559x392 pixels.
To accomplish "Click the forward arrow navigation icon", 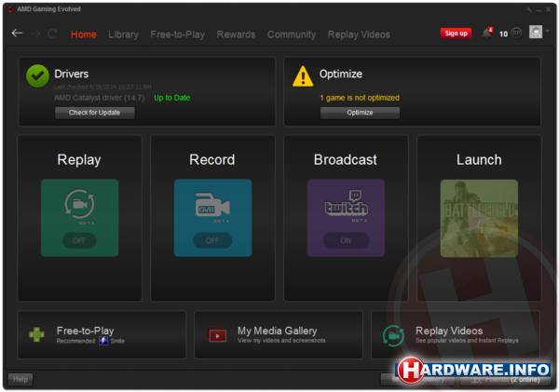I will (x=35, y=34).
